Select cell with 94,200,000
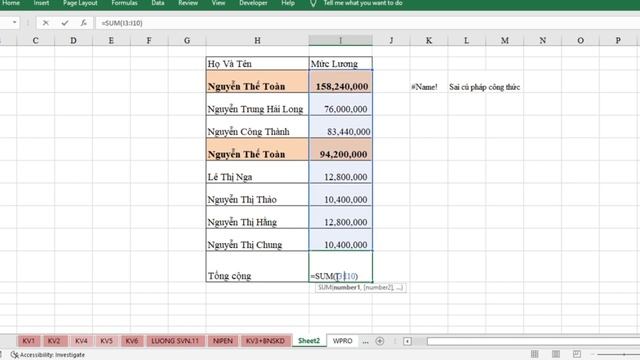Screen dimensions: 640x360 coord(340,149)
